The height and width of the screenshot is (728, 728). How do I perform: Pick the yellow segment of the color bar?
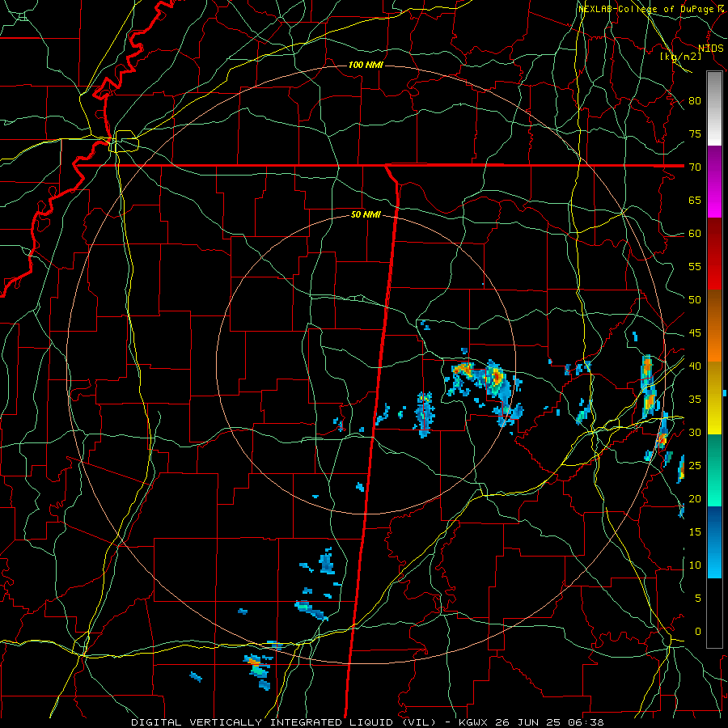click(714, 398)
